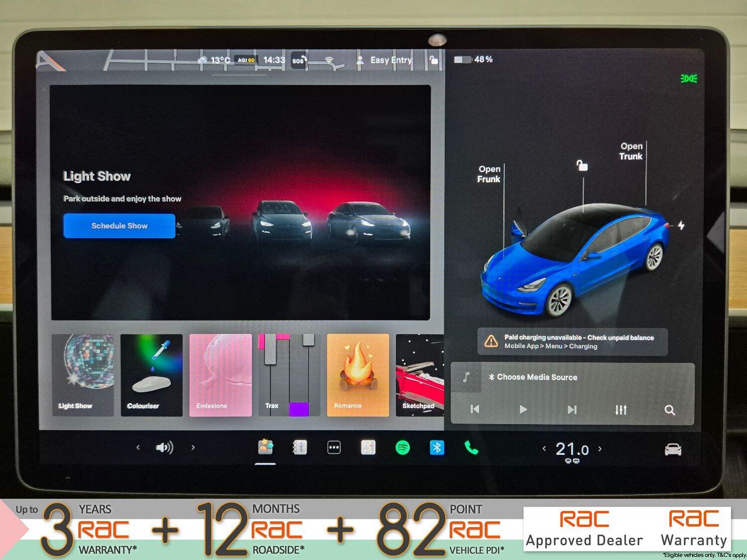The width and height of the screenshot is (747, 560).
Task: Select the Romance toybox tile
Action: point(358,375)
